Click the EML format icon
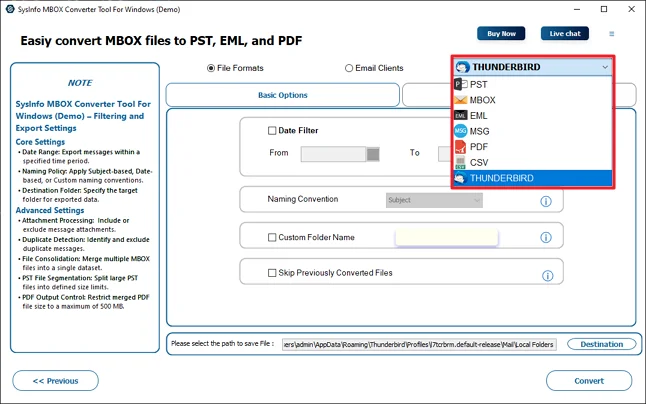 coord(460,116)
